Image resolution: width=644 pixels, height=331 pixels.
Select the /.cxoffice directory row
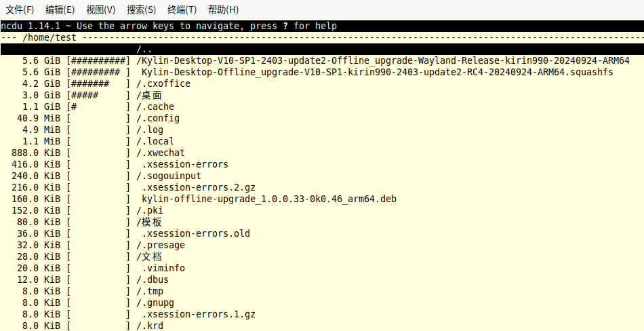(x=163, y=83)
